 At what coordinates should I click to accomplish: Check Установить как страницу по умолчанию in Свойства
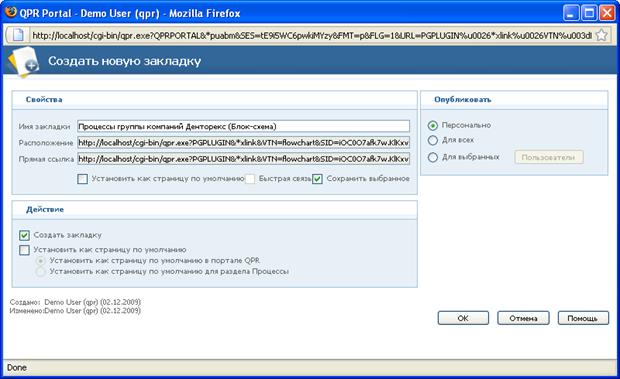point(82,179)
